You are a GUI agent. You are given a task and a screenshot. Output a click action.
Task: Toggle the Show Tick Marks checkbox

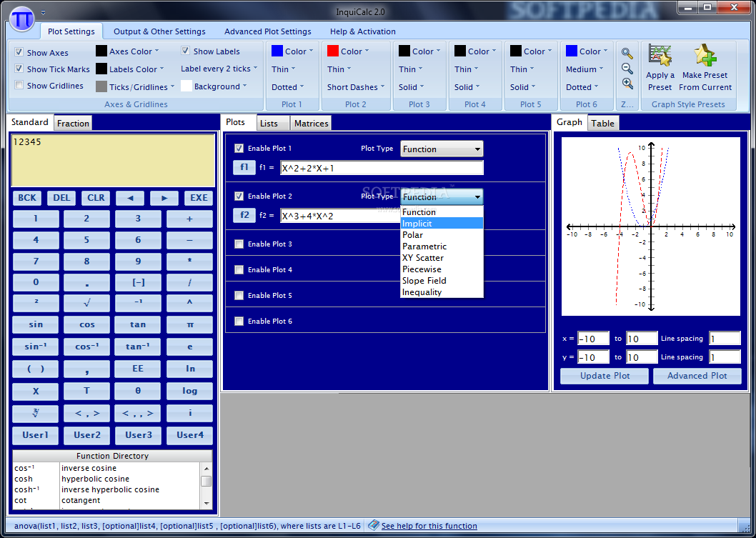19,69
